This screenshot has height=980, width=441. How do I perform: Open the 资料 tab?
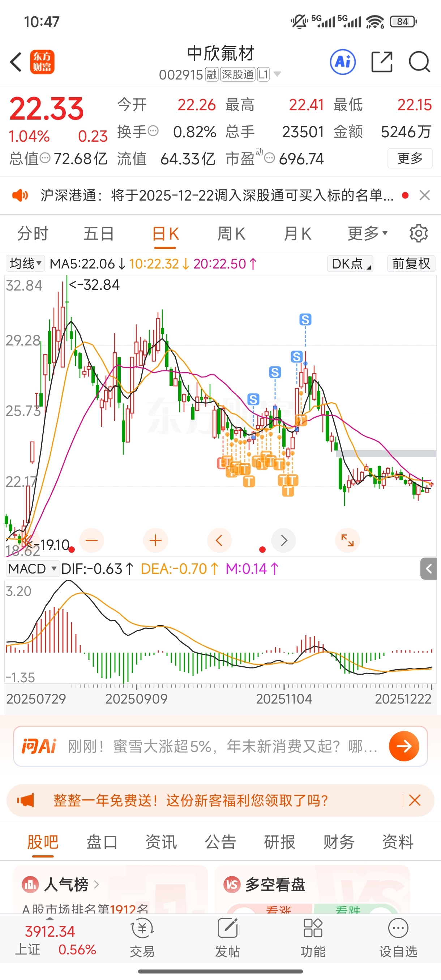(398, 842)
